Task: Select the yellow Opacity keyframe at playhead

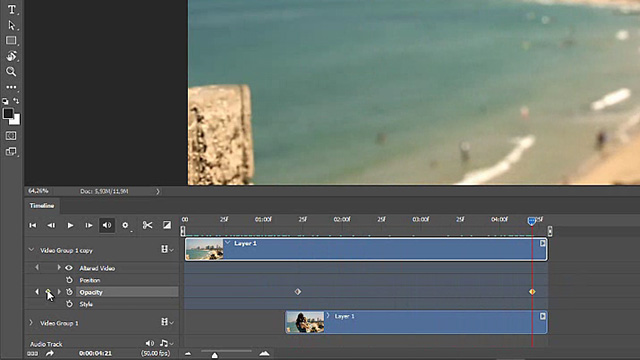Action: [532, 292]
